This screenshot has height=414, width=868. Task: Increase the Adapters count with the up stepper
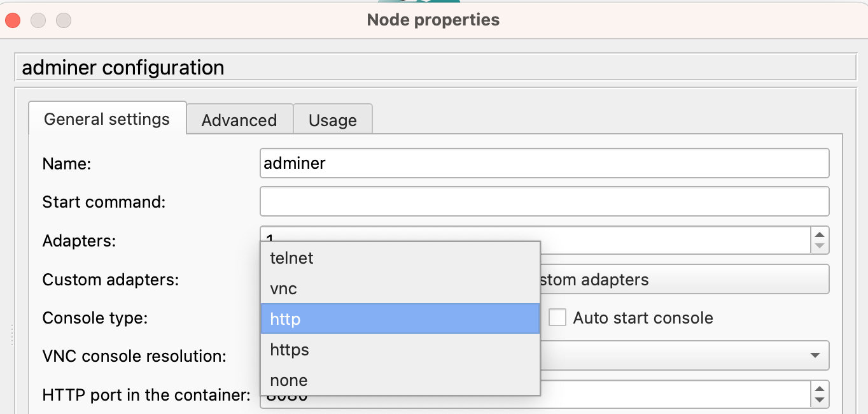tap(820, 235)
